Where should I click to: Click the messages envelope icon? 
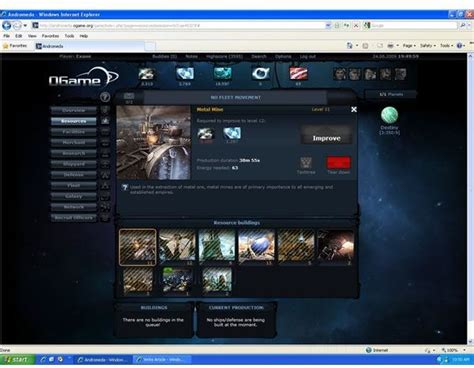click(129, 96)
